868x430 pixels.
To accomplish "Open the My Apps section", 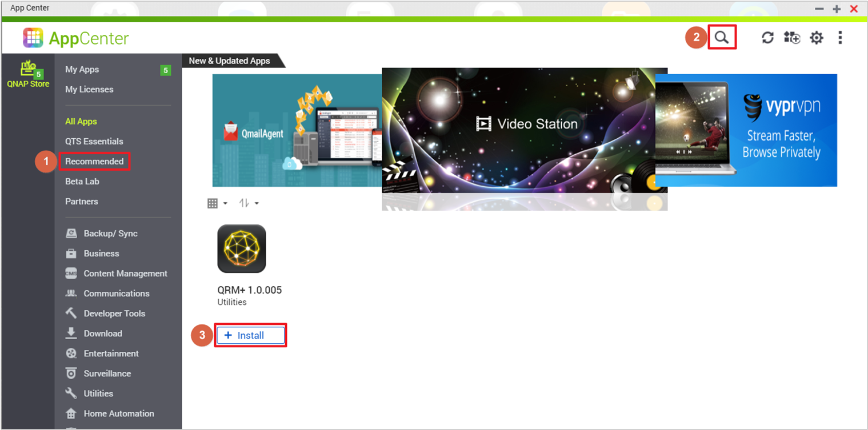I will [82, 70].
